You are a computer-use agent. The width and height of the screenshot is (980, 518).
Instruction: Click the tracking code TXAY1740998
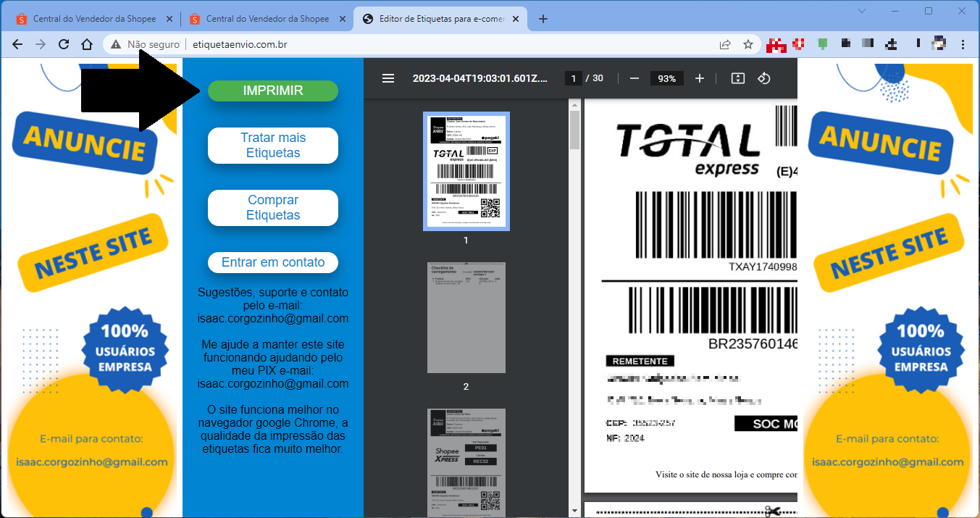pos(763,267)
